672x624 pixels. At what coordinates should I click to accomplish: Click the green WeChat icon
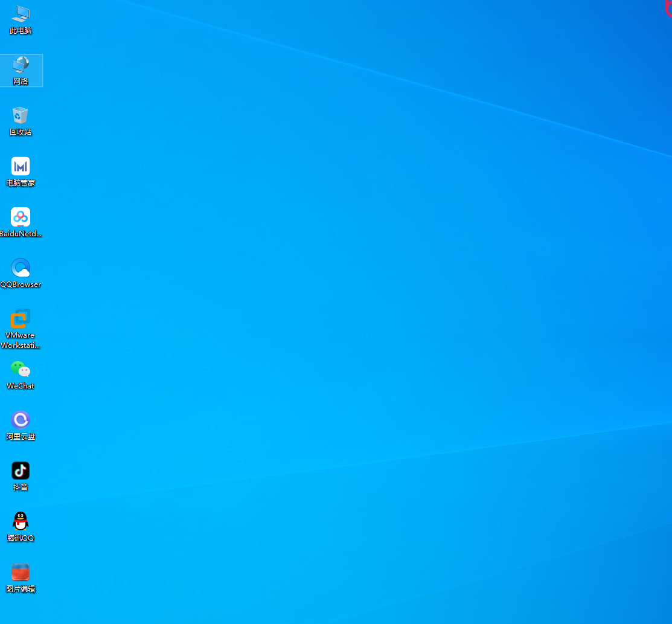point(21,369)
